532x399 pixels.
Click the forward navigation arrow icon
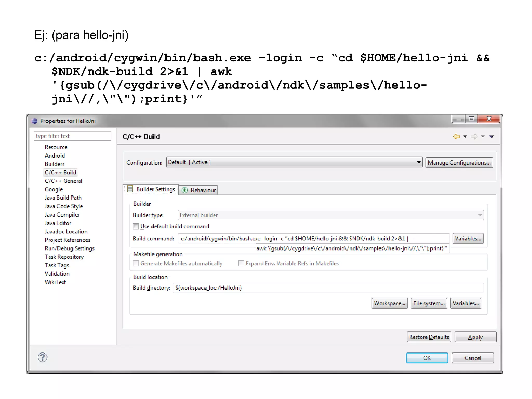[x=474, y=136]
